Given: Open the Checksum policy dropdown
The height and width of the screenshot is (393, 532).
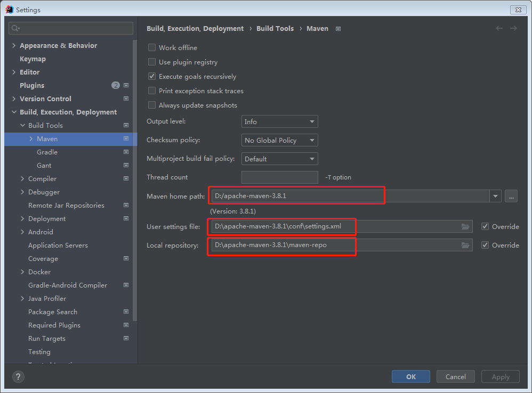Looking at the screenshot, I should 279,141.
